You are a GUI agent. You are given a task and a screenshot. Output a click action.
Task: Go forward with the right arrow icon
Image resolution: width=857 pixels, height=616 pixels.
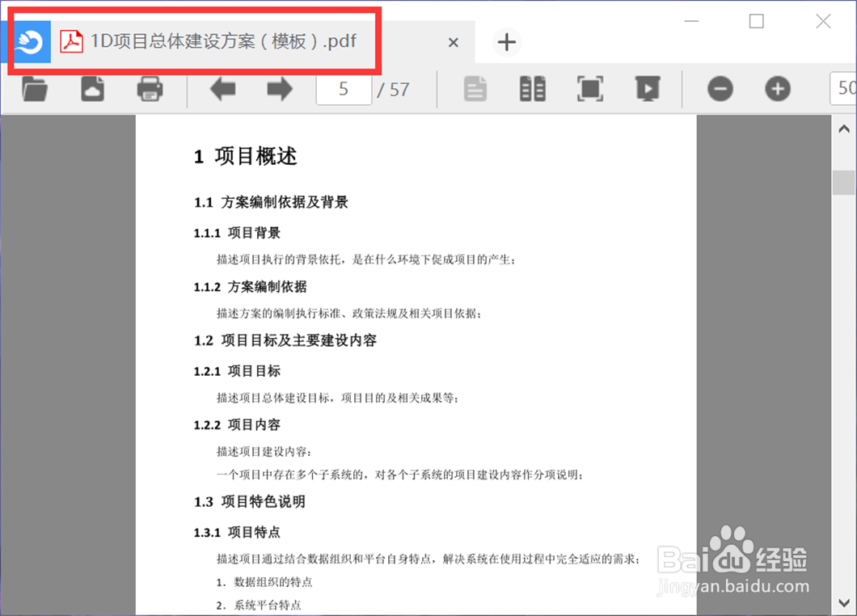(279, 89)
